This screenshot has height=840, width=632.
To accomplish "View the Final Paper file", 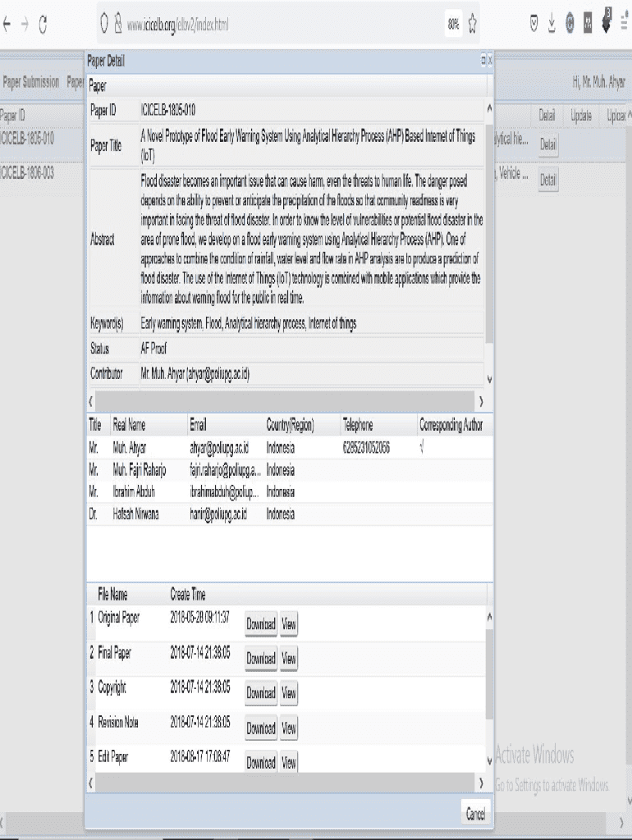I will (289, 659).
